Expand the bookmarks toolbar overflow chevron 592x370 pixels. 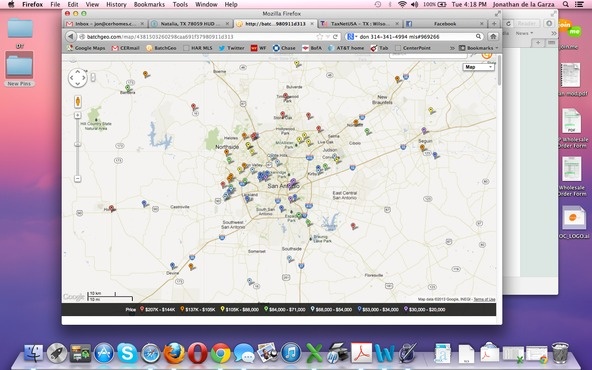(452, 48)
